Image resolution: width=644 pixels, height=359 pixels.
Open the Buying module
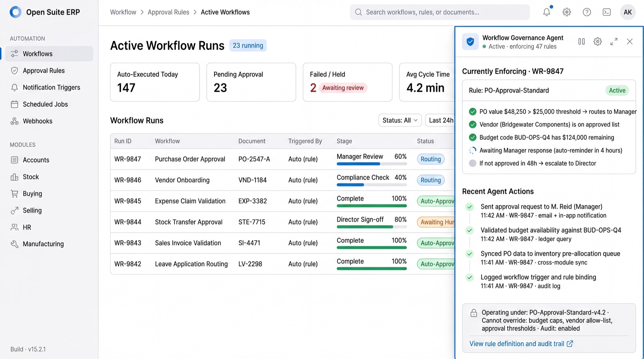49,193
